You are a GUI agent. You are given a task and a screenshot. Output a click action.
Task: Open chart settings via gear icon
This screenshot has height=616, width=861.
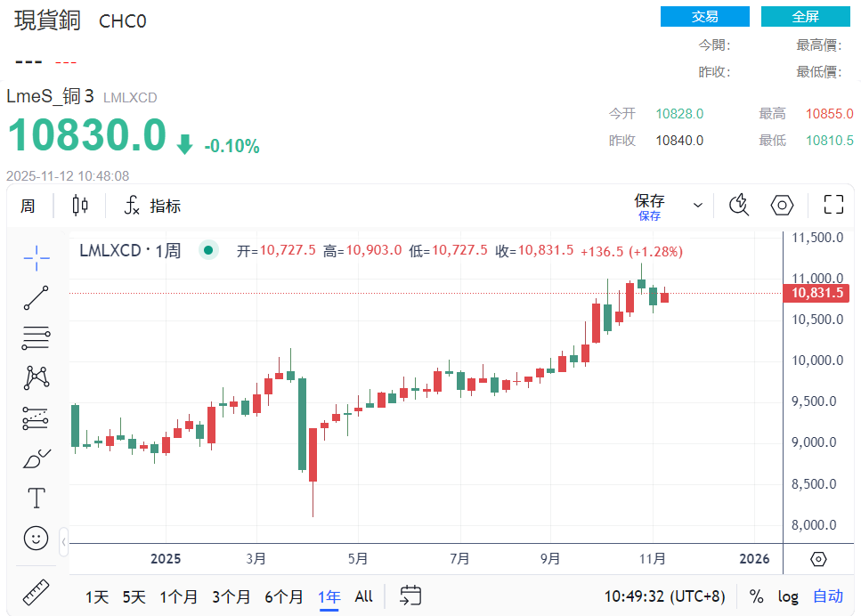[782, 205]
